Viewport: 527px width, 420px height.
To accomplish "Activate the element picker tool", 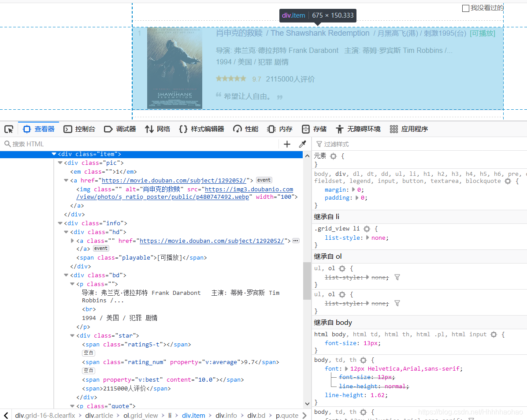I will tap(9, 129).
